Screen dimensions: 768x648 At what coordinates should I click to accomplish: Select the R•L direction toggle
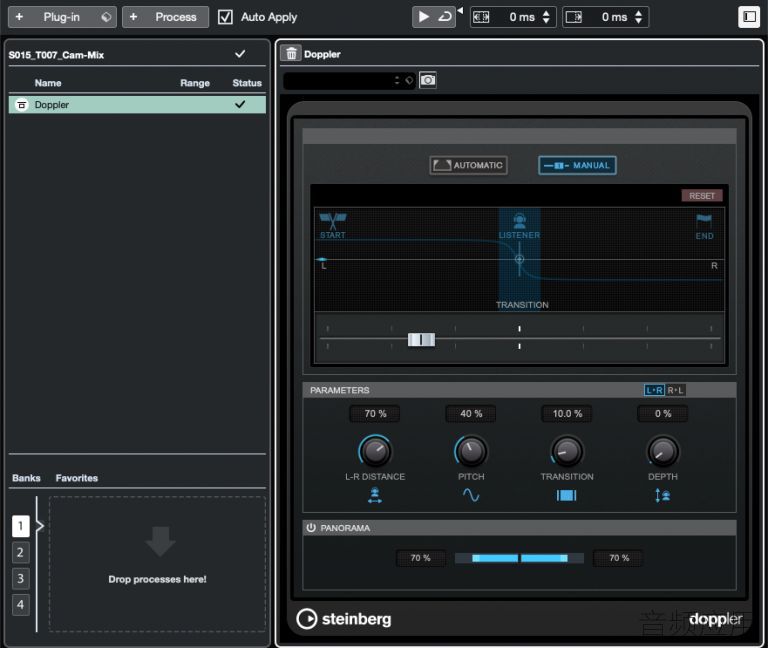675,390
